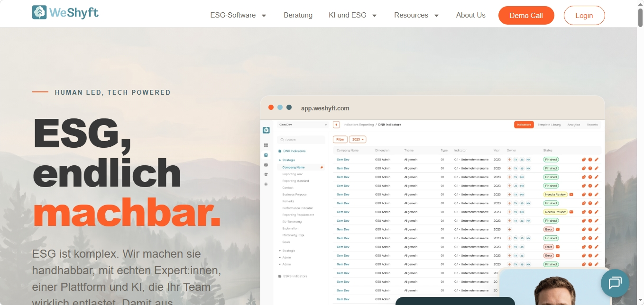
Task: Click the back arrow beside Indicators Reporting
Action: coord(336,125)
